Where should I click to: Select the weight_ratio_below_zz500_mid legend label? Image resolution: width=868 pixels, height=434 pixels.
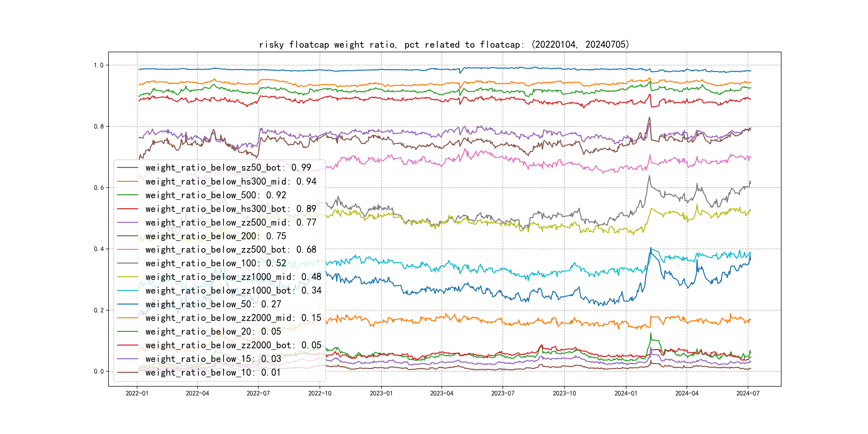pos(231,222)
